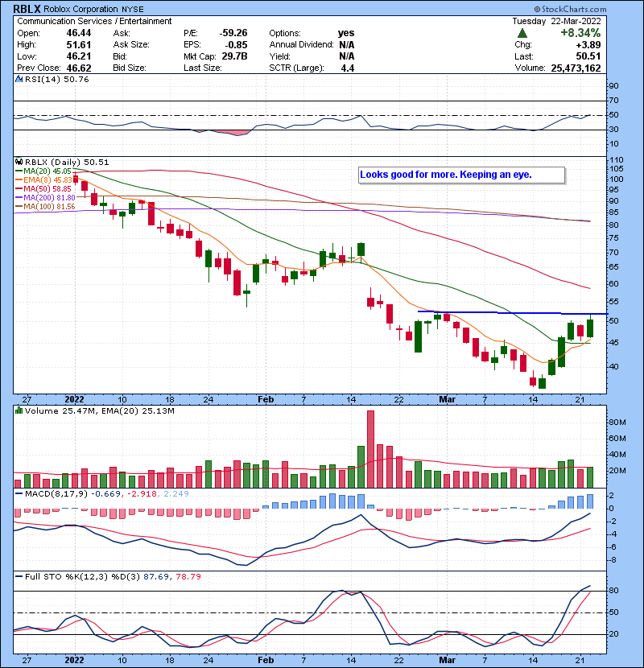Select the Open value 46.44
Viewport: 644px width, 668px height.
[78, 33]
